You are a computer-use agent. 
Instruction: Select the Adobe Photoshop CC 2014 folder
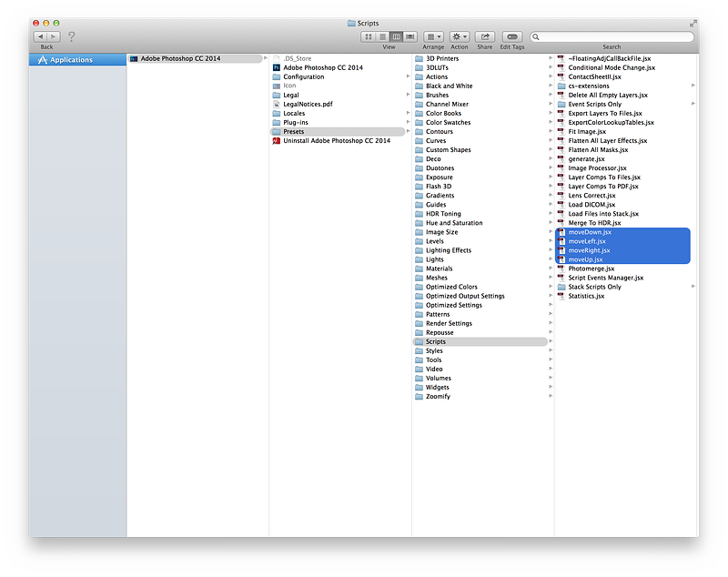(196, 58)
